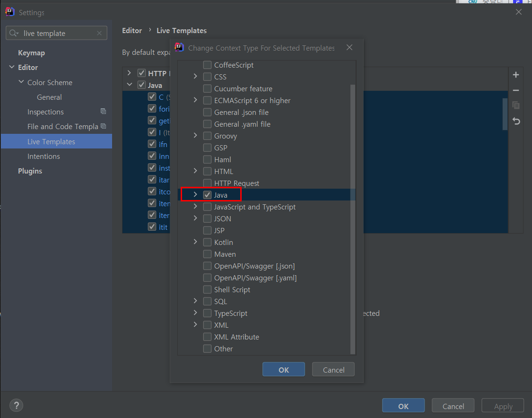Expand the XML context node
Viewport: 532px width, 418px height.
(195, 325)
